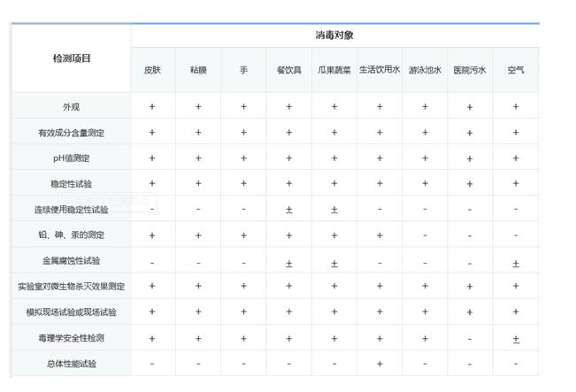
Task: Click the ± cell for 金属腐蚀性试验 under 空气
Action: point(516,263)
